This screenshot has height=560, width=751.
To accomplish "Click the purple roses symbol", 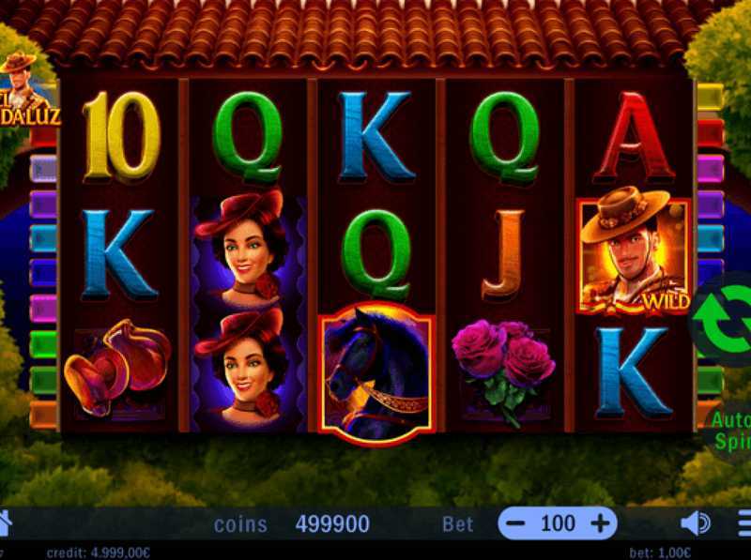I will (504, 371).
